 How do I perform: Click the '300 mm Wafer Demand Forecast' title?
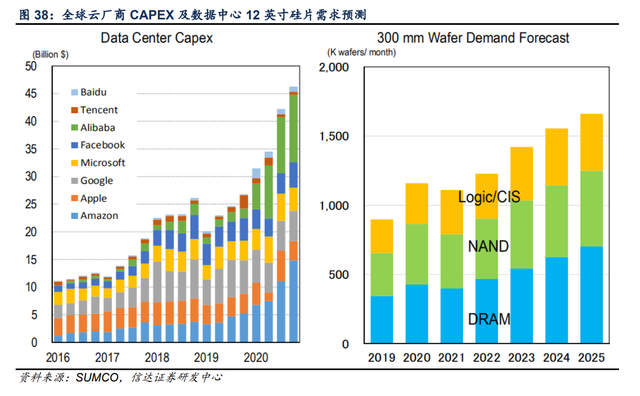pos(473,38)
